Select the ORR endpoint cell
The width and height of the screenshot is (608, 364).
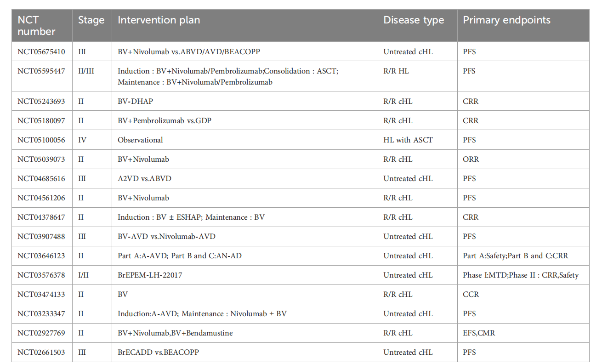[x=523, y=159]
